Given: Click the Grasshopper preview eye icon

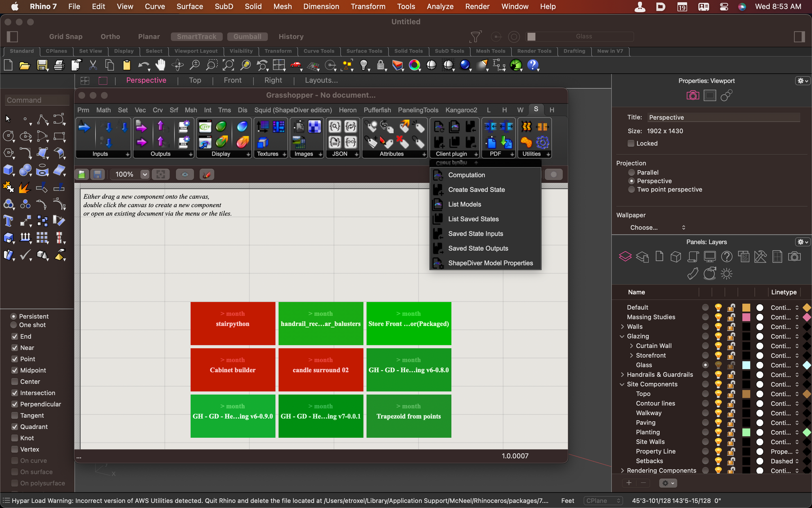Looking at the screenshot, I should (x=185, y=174).
